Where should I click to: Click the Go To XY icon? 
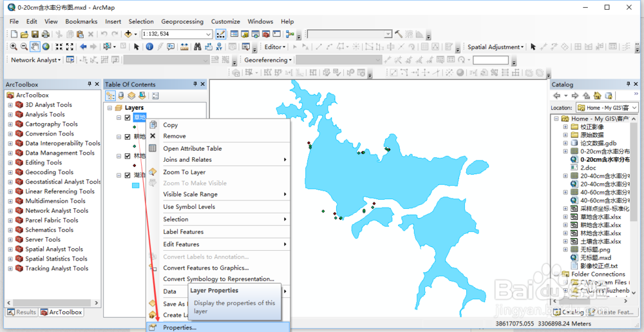point(219,47)
